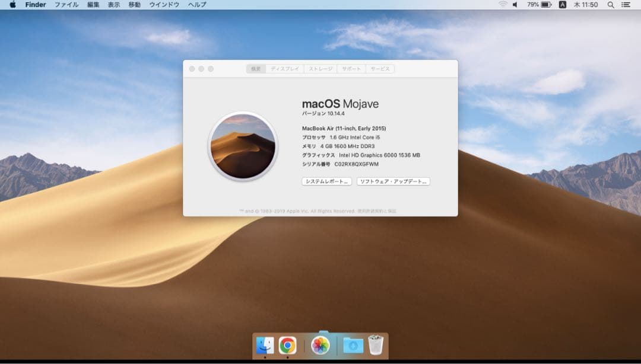Switch to the サポート tab

(351, 69)
